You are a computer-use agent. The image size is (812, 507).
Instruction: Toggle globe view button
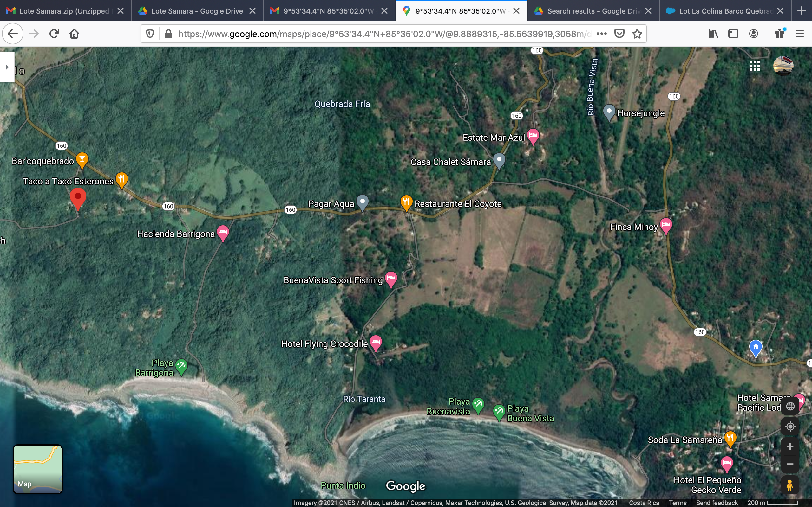(x=790, y=407)
